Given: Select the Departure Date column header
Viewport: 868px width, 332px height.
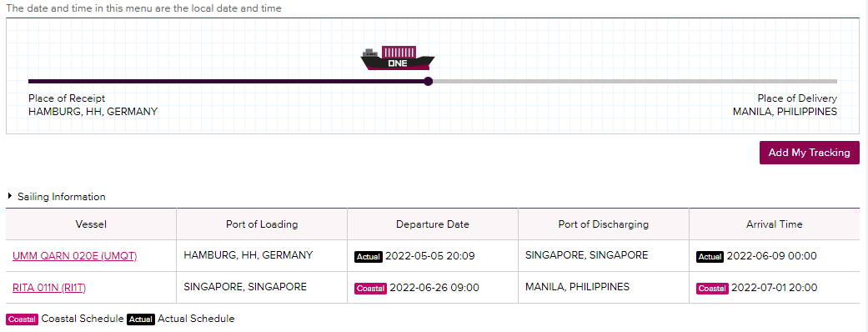Looking at the screenshot, I should (x=433, y=224).
